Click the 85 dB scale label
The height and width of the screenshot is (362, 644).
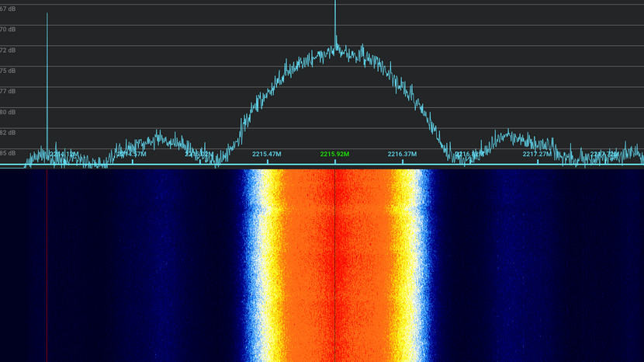coord(8,153)
